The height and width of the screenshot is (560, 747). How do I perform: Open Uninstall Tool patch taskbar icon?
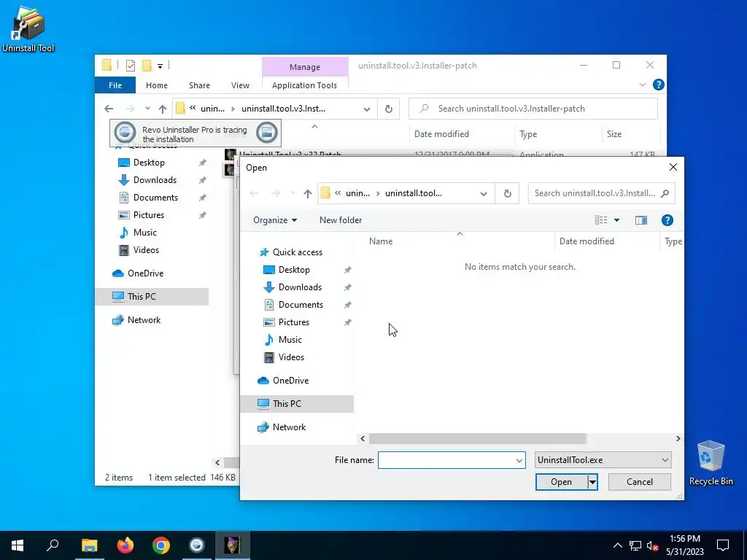click(x=233, y=545)
